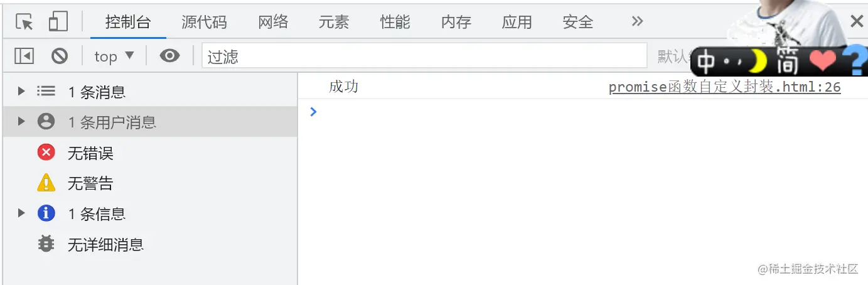Switch to the 网络 tab
This screenshot has height=285, width=868.
(273, 22)
